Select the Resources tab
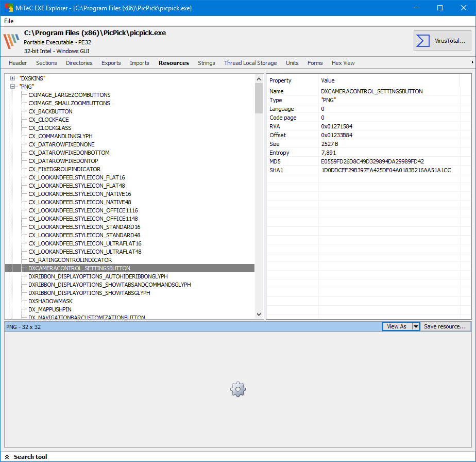476x462 pixels. pyautogui.click(x=174, y=63)
